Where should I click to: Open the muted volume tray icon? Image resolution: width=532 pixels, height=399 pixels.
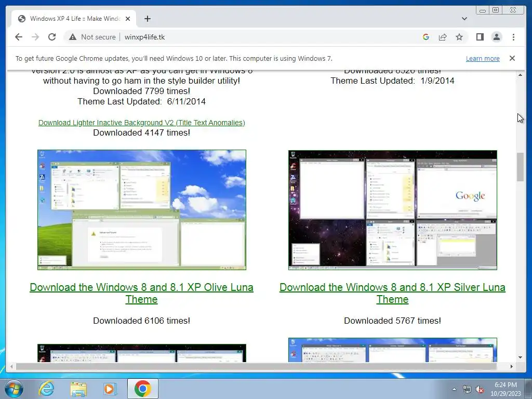tap(480, 389)
